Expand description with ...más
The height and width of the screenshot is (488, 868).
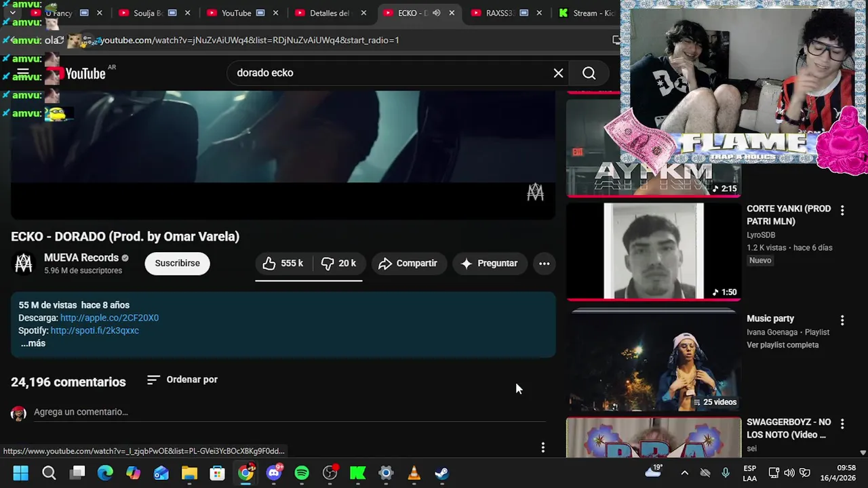[x=33, y=344]
